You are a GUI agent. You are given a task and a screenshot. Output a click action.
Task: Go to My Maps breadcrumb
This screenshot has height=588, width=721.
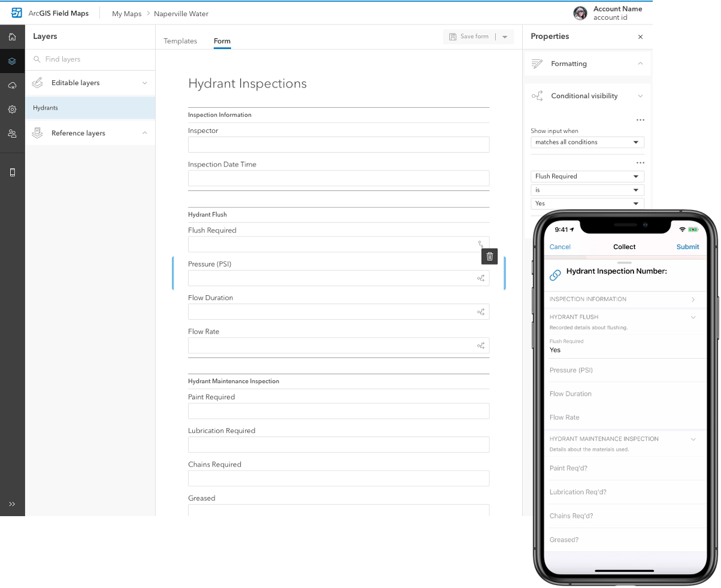click(x=126, y=14)
